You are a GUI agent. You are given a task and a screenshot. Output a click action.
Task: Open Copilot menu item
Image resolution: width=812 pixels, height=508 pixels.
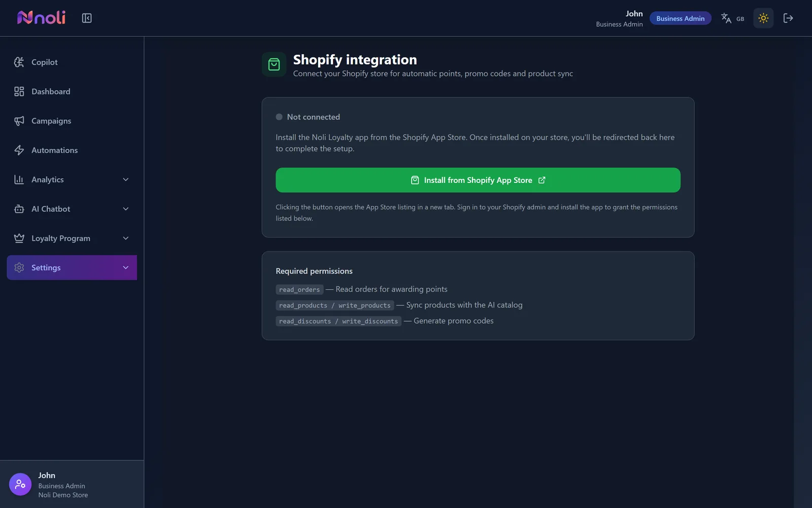[72, 62]
